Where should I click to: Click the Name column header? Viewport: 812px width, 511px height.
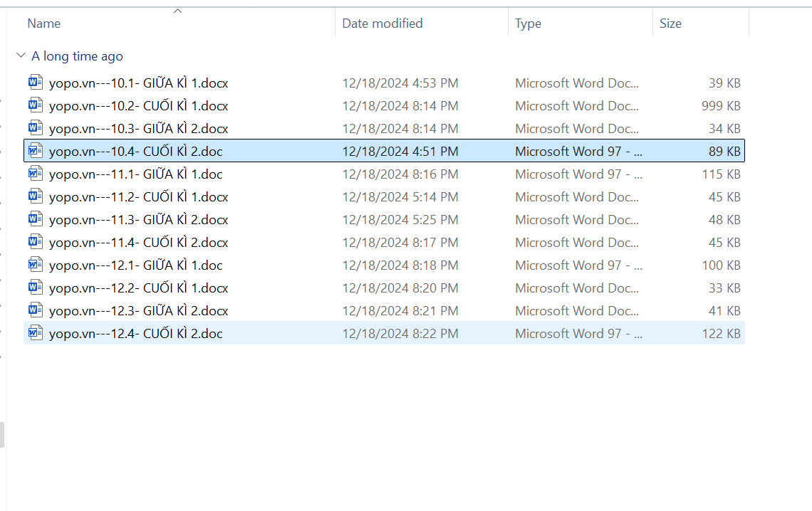[x=44, y=23]
